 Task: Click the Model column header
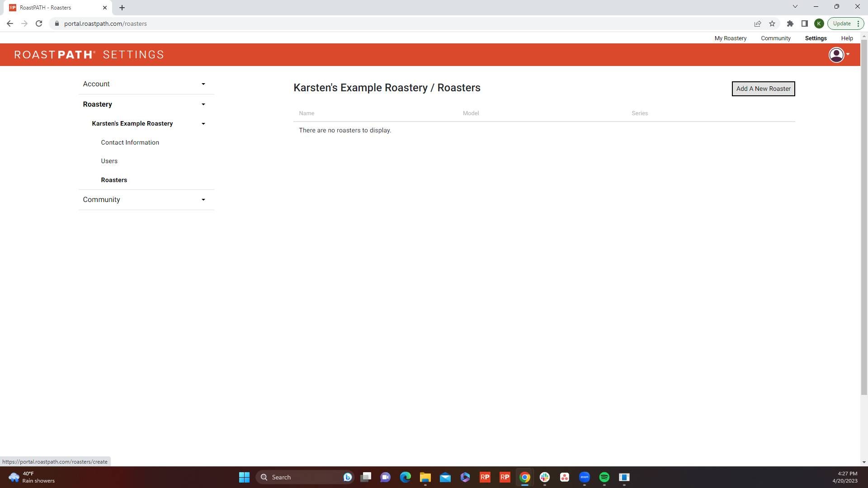coord(471,113)
